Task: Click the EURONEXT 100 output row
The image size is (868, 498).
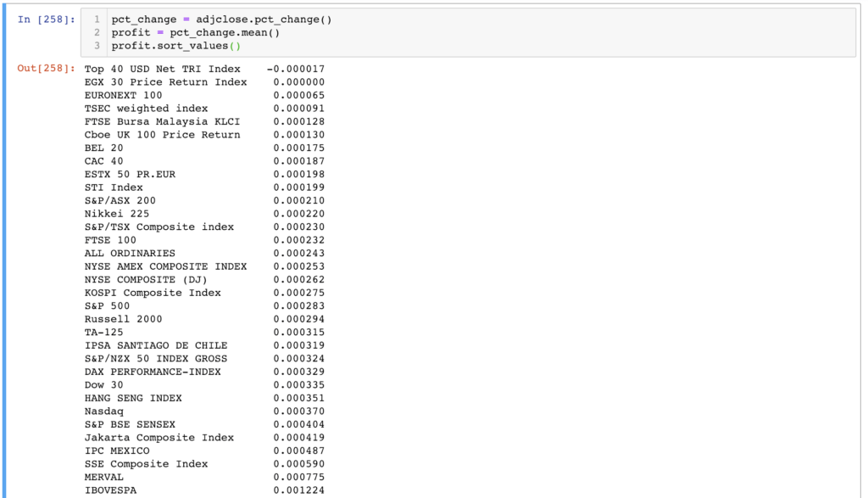Action: coord(204,95)
